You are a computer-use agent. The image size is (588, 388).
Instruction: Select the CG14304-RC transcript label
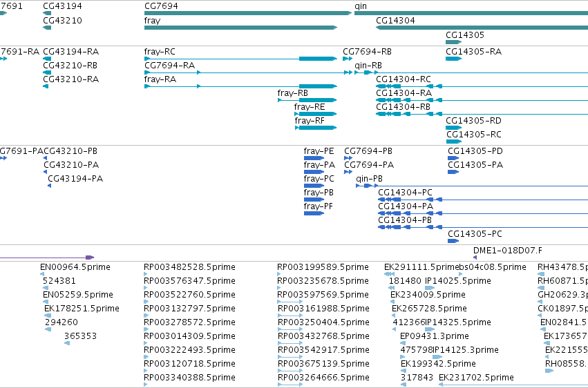[x=404, y=79]
